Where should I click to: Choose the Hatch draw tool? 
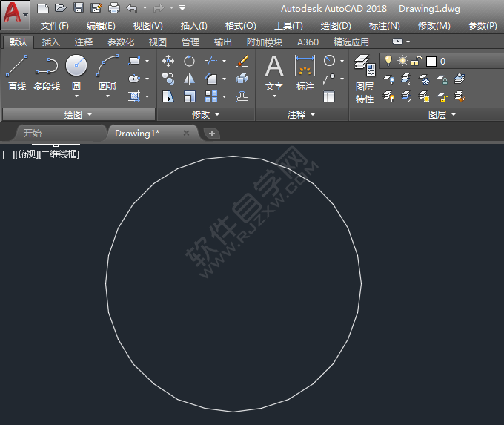(134, 96)
